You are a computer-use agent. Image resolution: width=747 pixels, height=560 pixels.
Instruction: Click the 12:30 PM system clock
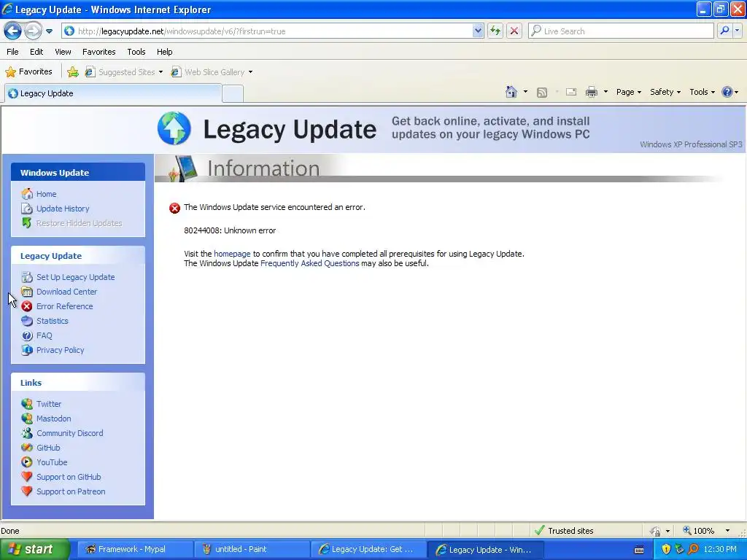pos(720,549)
